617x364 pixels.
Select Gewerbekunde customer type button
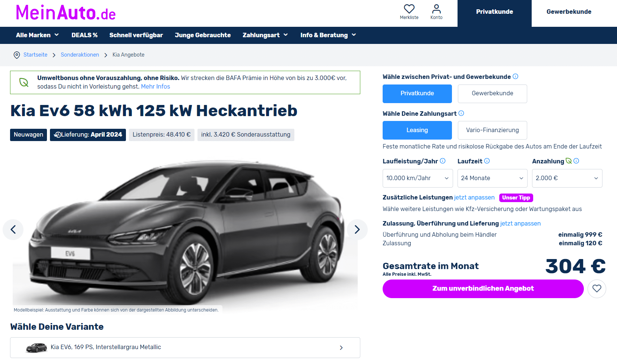pos(492,93)
